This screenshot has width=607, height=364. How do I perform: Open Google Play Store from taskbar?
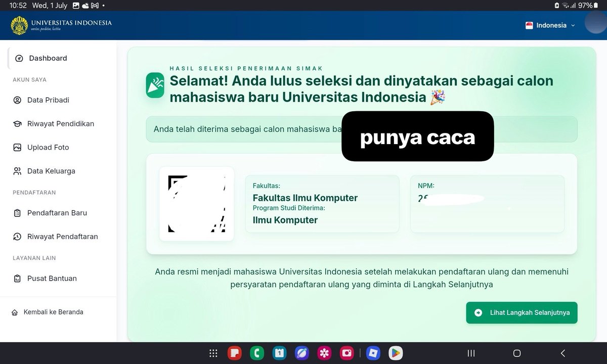coord(396,353)
